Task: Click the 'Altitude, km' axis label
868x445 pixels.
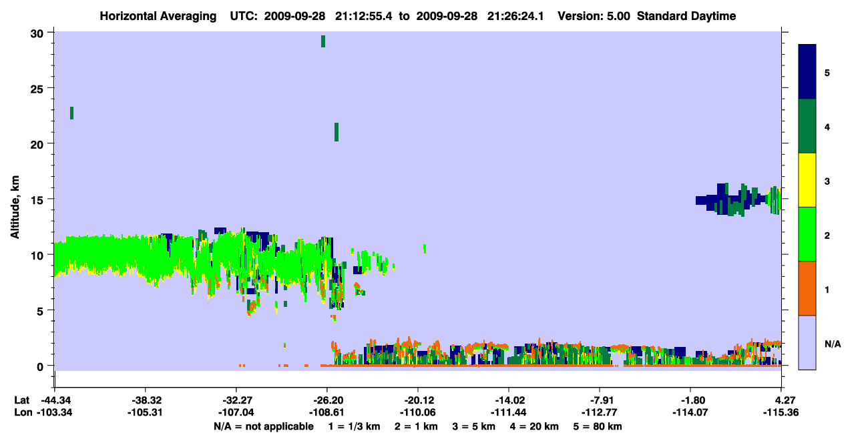Action: pos(15,208)
